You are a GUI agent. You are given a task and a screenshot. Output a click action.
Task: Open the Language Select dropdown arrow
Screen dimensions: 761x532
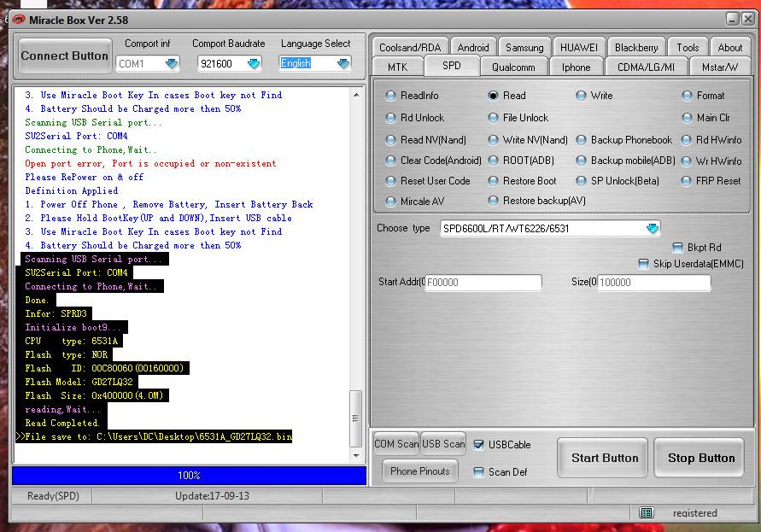[x=343, y=63]
